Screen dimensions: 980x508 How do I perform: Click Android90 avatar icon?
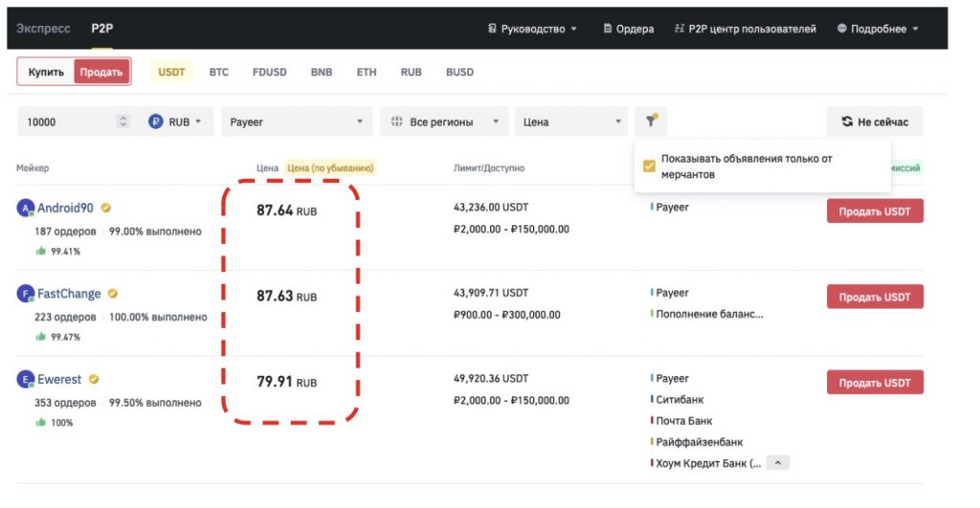(25, 208)
